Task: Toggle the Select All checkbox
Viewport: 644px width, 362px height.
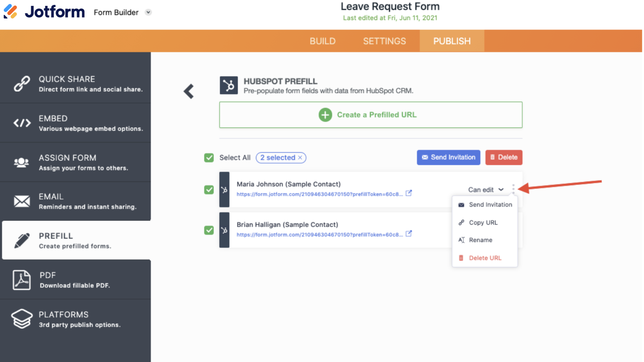Action: click(209, 158)
